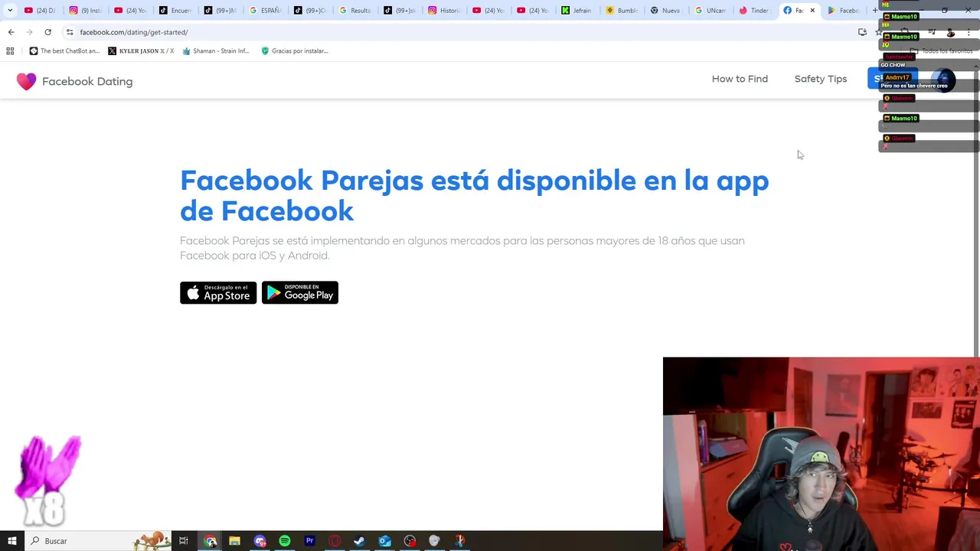Open the KYLER JASON X bookmark
The height and width of the screenshot is (551, 980).
(x=141, y=51)
